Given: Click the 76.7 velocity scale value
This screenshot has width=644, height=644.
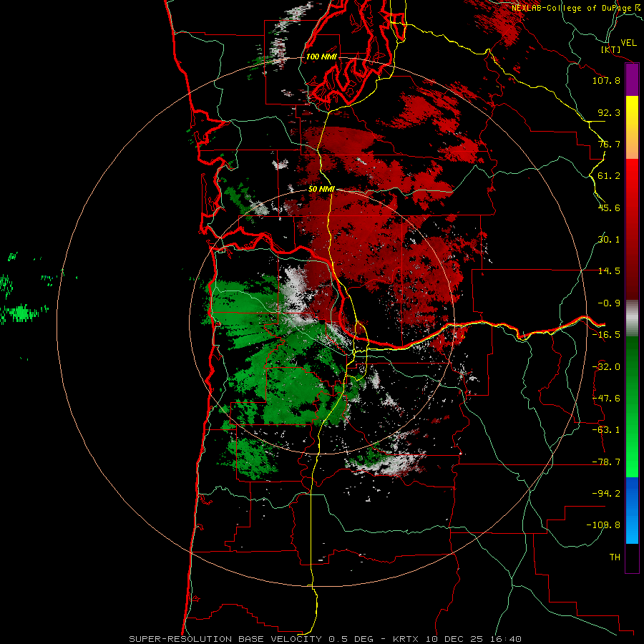Looking at the screenshot, I should 609,144.
